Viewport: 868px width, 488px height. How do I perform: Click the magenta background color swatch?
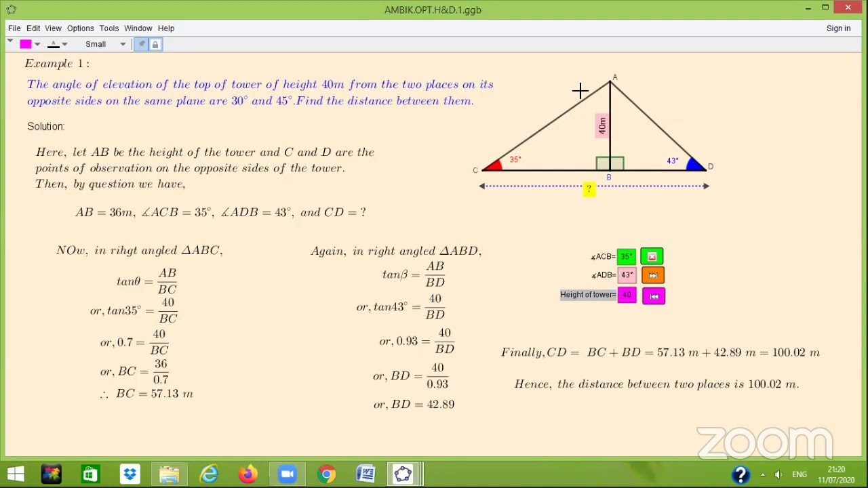[x=26, y=44]
